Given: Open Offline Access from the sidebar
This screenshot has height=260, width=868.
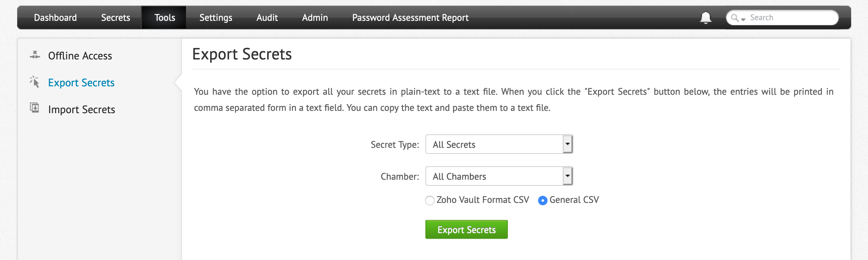Looking at the screenshot, I should coord(80,56).
